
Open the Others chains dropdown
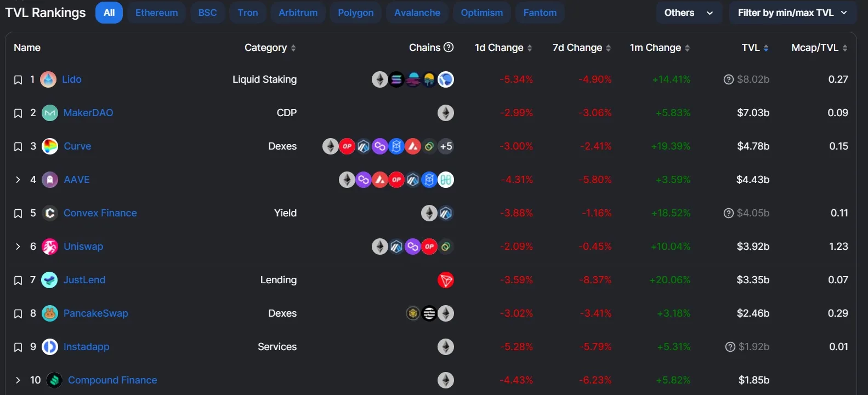(x=689, y=13)
